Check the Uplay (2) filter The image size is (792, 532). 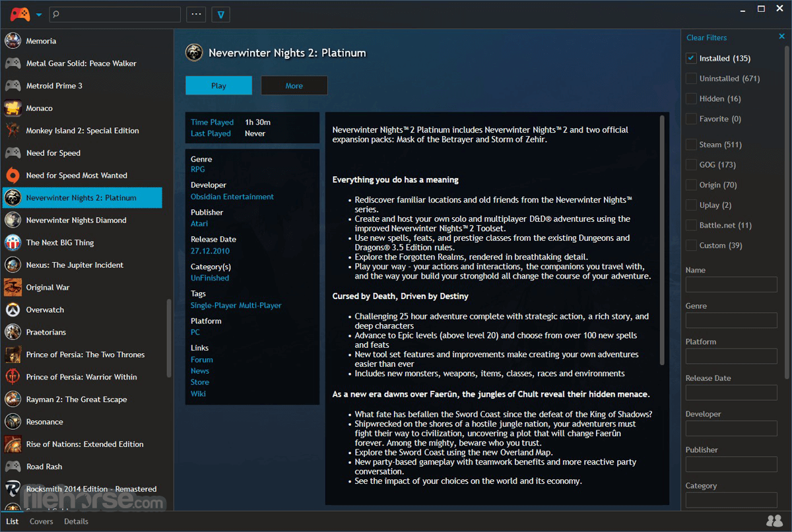[x=691, y=205]
